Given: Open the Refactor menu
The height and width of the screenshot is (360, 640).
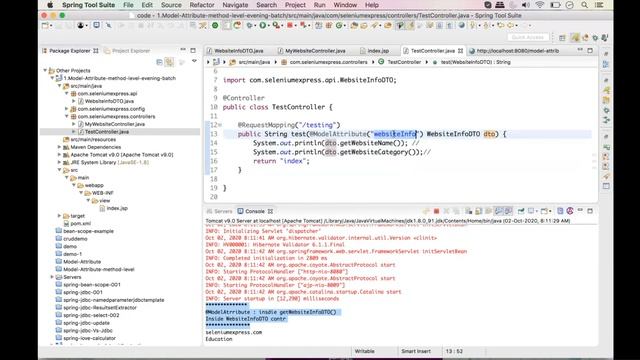Looking at the screenshot, I should 202,5.
